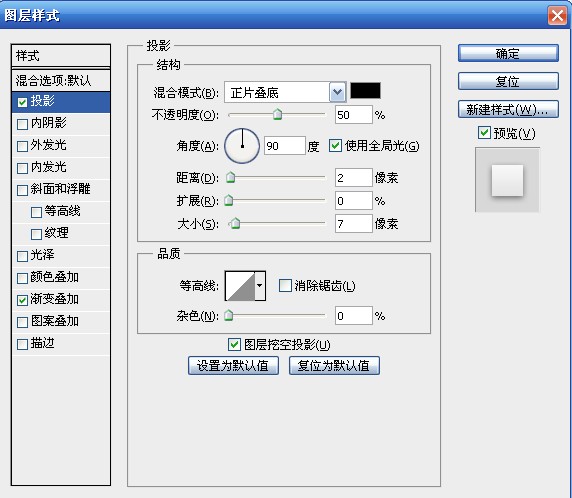Viewport: 572px width, 498px height.
Task: Click the 大小 value field
Action: tap(354, 223)
